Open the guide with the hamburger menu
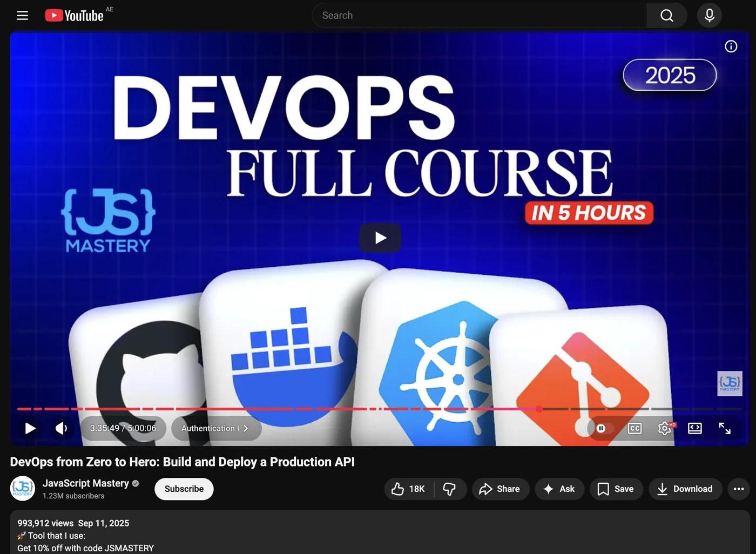 tap(22, 15)
